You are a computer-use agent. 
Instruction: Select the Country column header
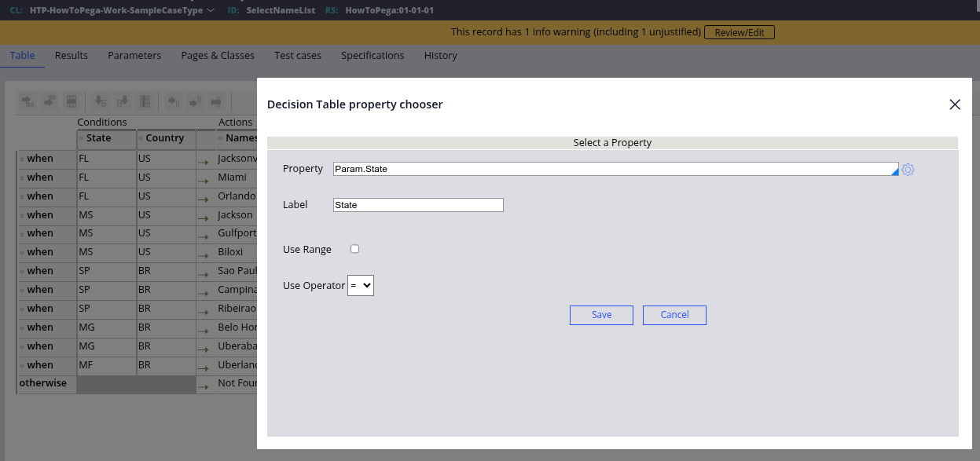[x=165, y=138]
